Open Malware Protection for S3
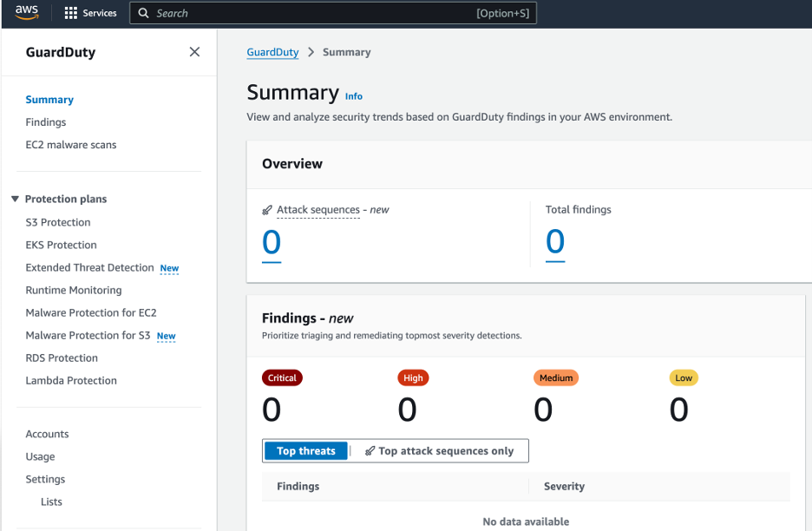812x531 pixels. click(88, 336)
